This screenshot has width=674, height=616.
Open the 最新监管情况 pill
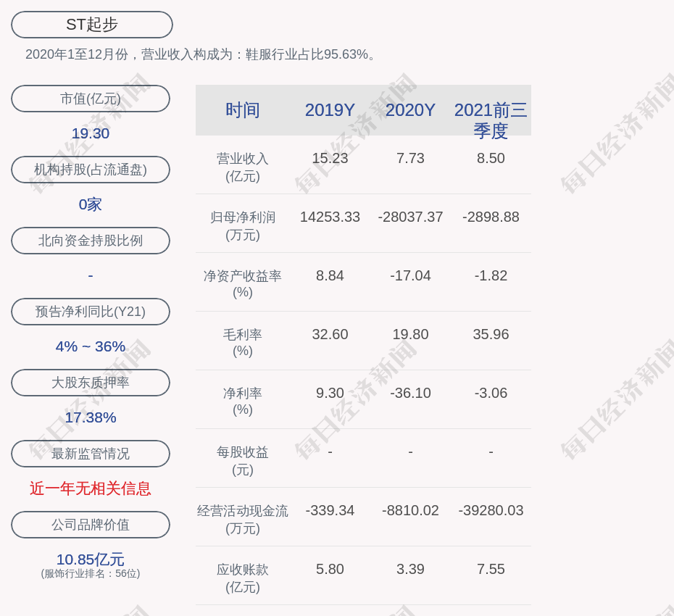[x=91, y=454]
